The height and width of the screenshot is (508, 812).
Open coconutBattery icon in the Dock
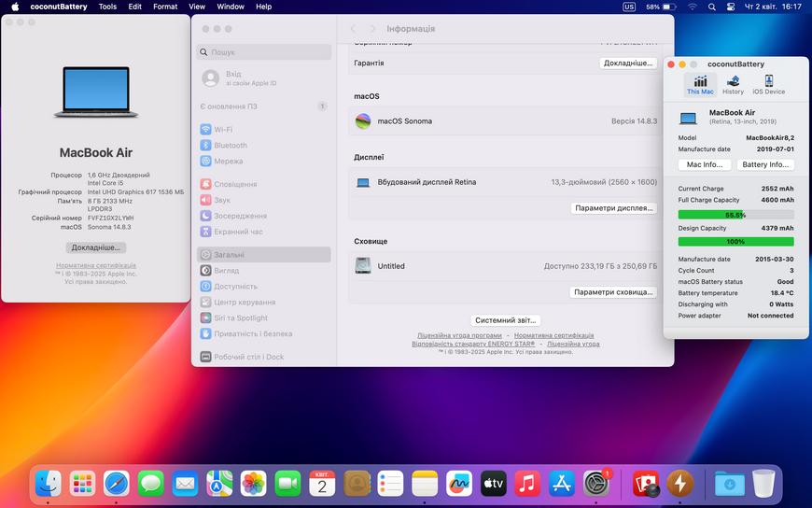pos(680,484)
